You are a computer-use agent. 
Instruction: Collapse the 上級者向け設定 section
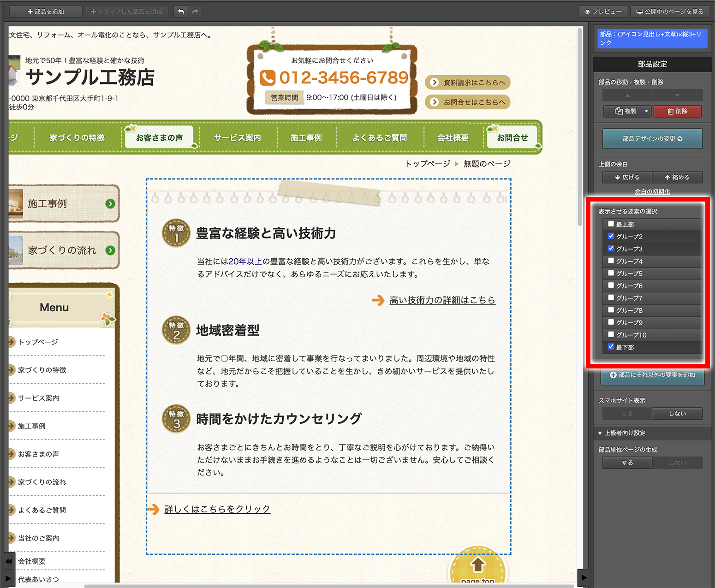coord(600,433)
